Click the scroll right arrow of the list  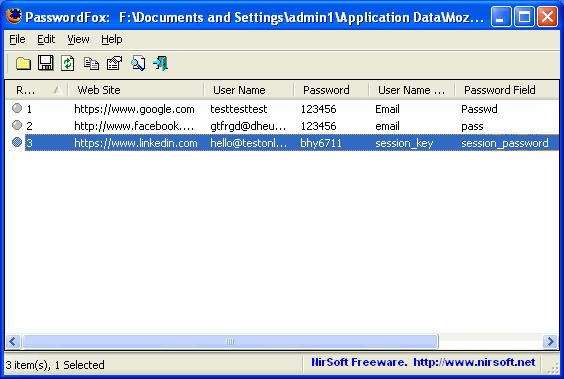[x=550, y=341]
